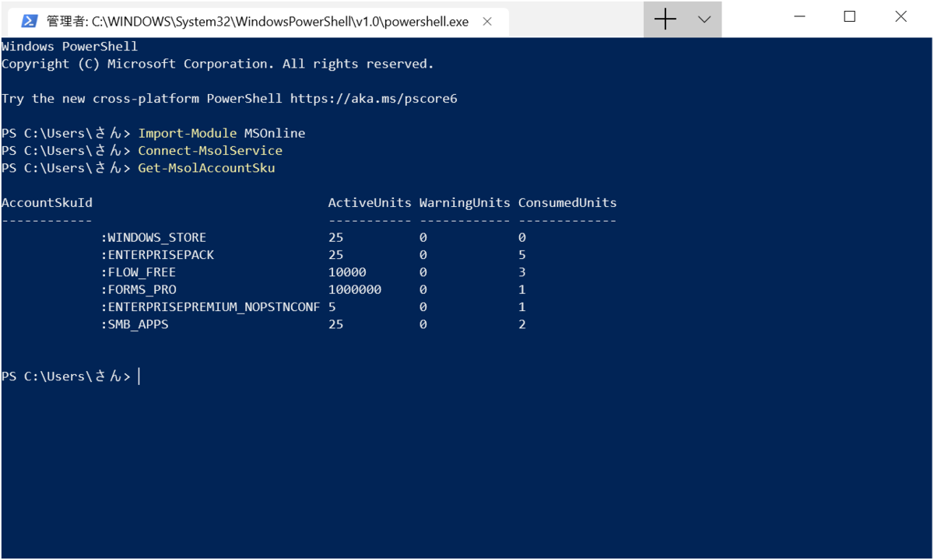Click the empty prompt with the text cursor

[72, 376]
